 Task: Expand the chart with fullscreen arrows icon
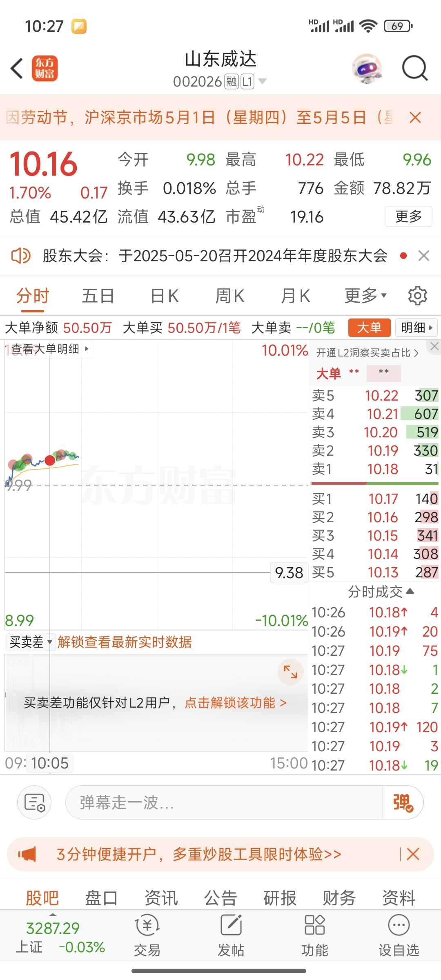290,672
